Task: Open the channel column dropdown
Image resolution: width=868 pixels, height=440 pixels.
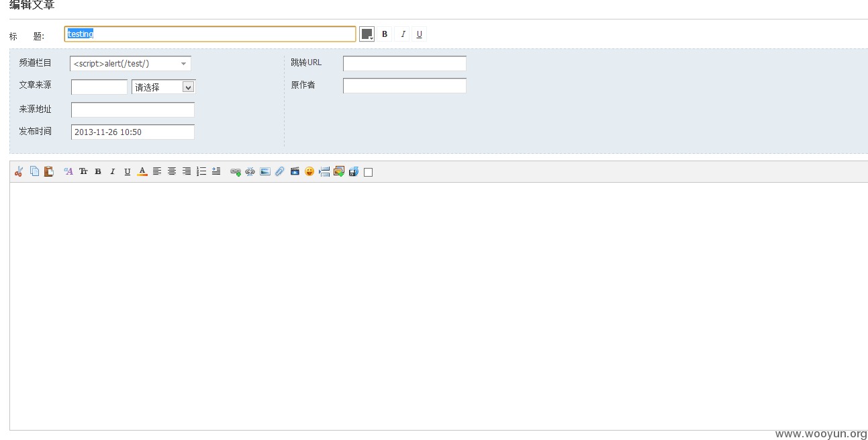Action: 130,64
